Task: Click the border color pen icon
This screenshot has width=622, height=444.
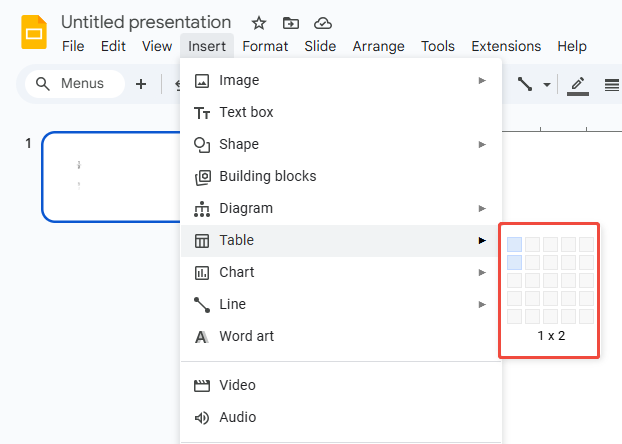Action: tap(577, 85)
